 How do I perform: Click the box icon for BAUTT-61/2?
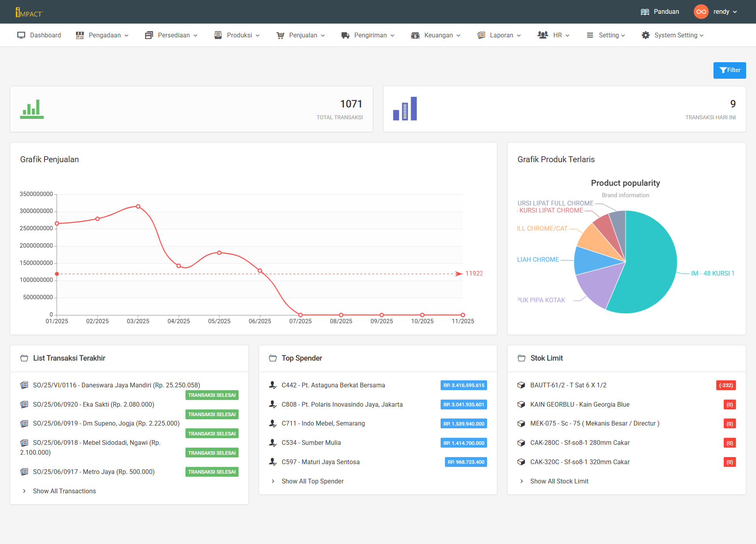pyautogui.click(x=521, y=385)
